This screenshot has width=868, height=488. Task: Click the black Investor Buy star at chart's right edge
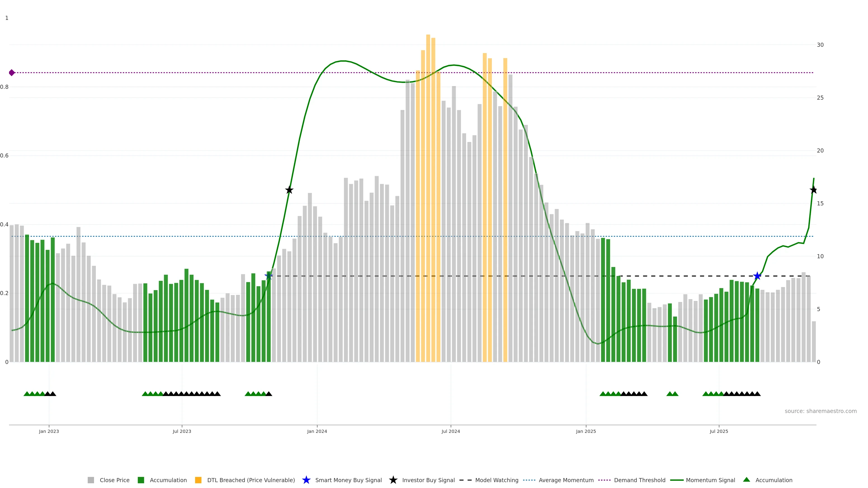tap(814, 190)
